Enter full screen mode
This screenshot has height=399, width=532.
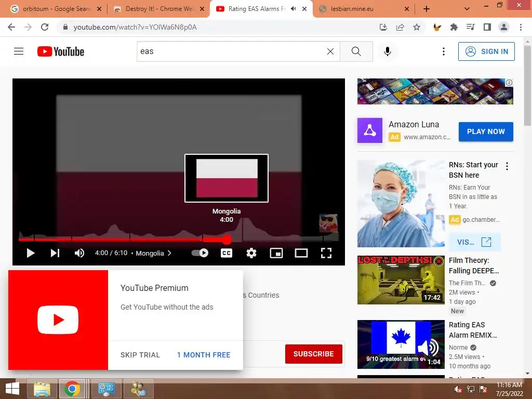326,253
